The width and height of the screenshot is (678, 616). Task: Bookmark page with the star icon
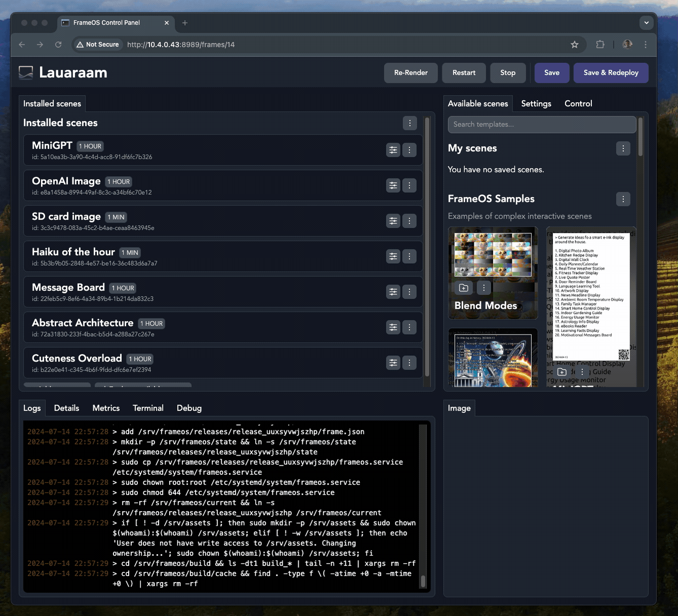(x=574, y=45)
